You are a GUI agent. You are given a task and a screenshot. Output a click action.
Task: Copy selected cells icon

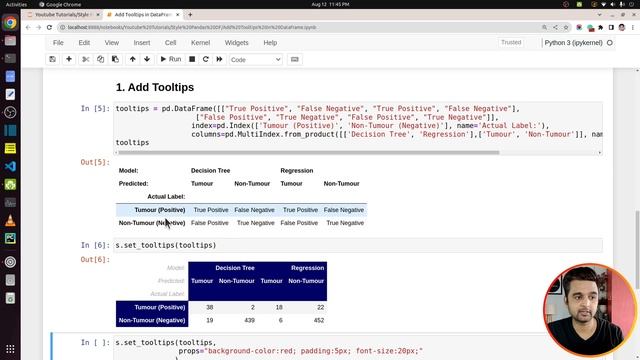pos(100,59)
